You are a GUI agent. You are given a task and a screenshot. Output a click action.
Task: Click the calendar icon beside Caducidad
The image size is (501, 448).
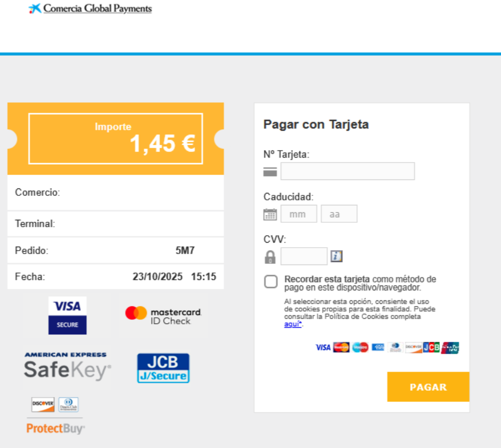click(x=270, y=214)
